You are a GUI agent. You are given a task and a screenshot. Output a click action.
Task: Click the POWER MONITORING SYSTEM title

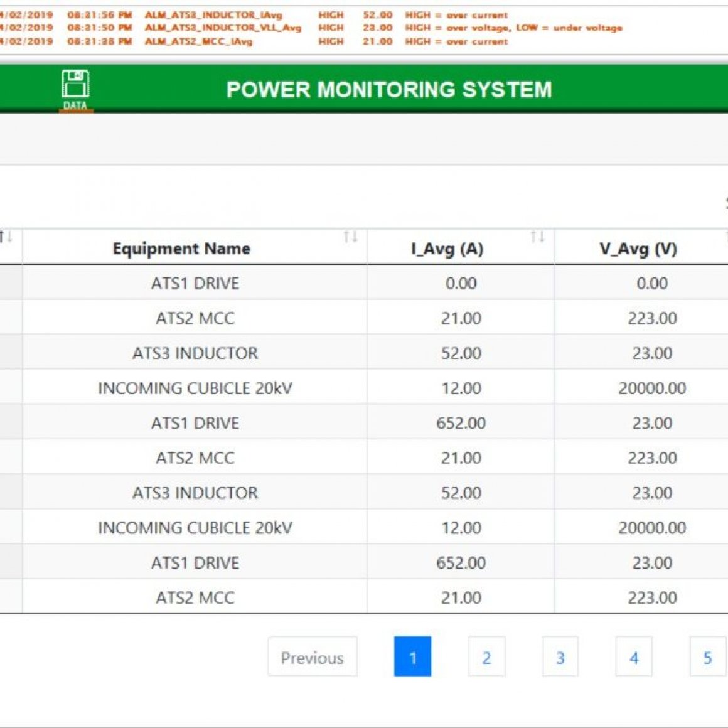(388, 90)
